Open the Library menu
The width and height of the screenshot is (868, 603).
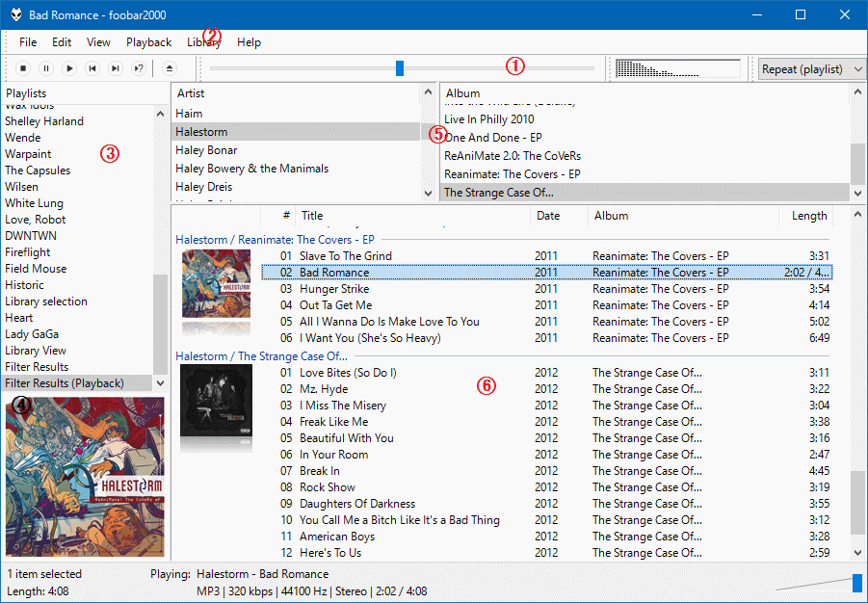[203, 42]
